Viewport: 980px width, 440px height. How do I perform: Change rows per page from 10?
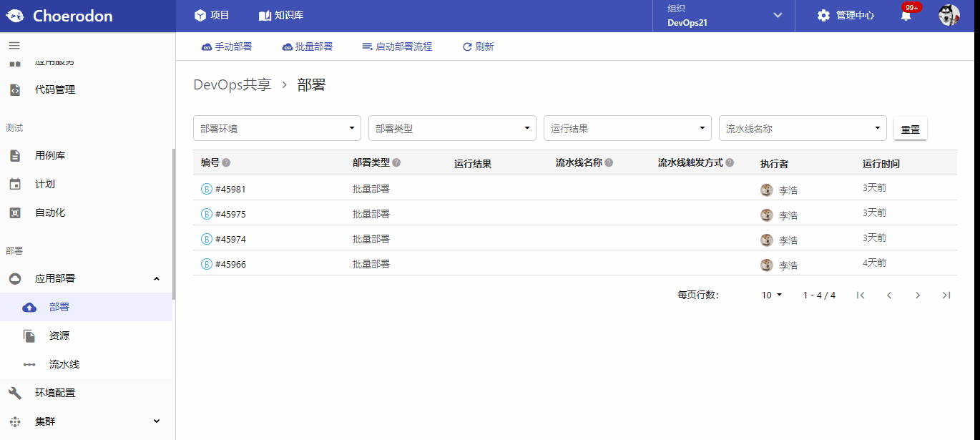tap(771, 294)
